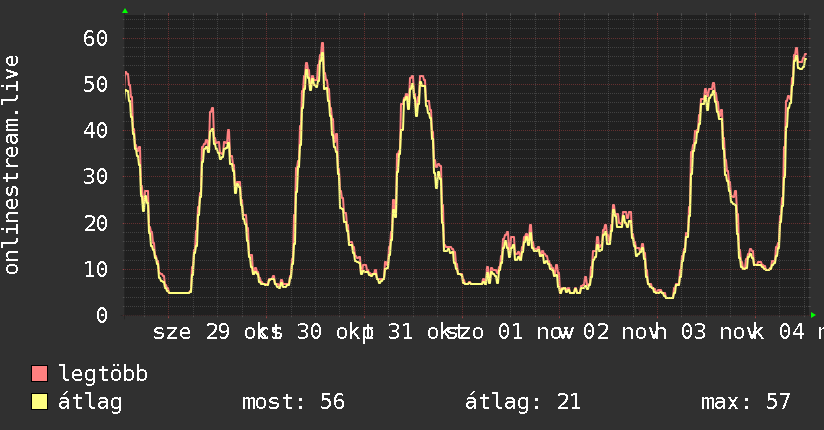Click the y-axis label 0
Screen dimensions: 824x430
tap(102, 315)
